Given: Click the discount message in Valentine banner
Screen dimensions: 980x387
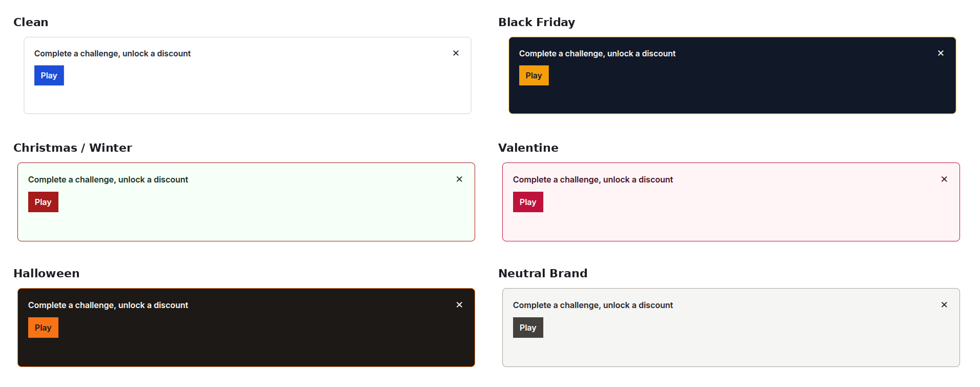Looking at the screenshot, I should 593,179.
